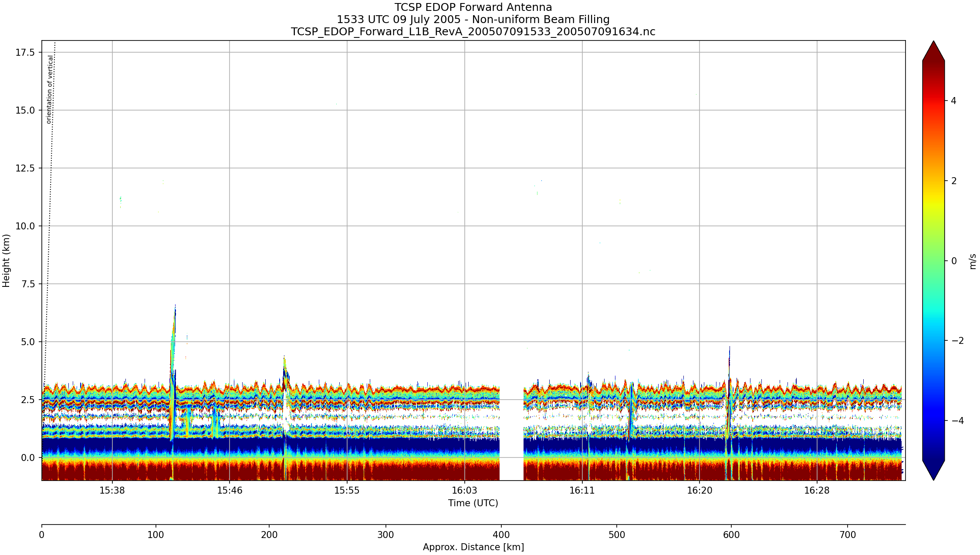
Task: Click the 15:55 time tick label
Action: [x=347, y=491]
